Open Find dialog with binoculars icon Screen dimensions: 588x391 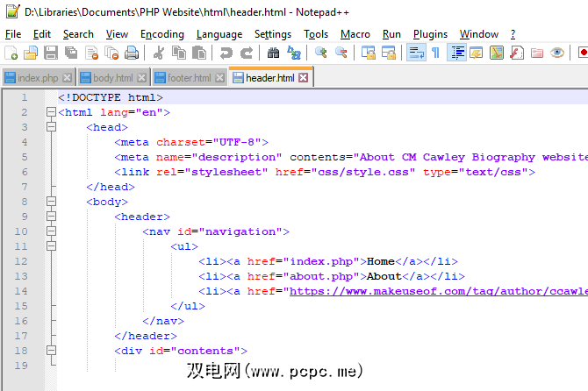273,53
